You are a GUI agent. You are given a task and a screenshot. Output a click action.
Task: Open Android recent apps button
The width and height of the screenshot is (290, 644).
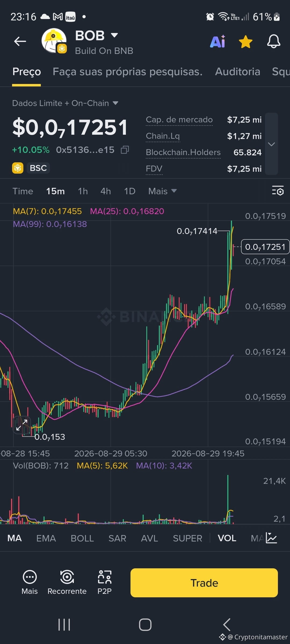tap(64, 625)
